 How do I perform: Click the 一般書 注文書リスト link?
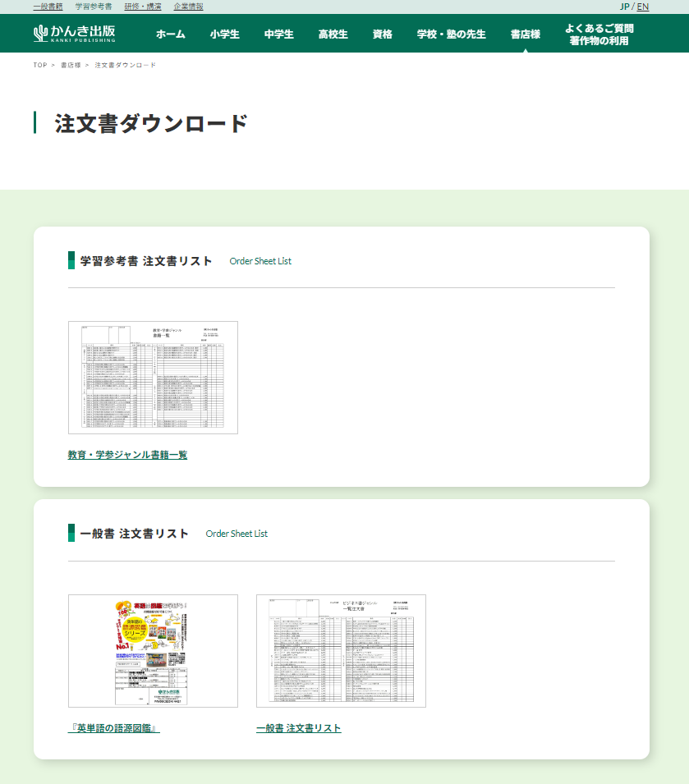(298, 728)
